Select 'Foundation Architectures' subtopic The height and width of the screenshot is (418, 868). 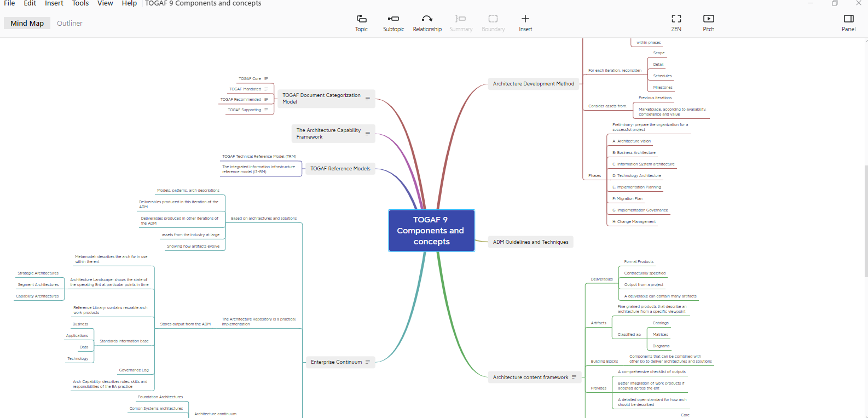point(160,397)
